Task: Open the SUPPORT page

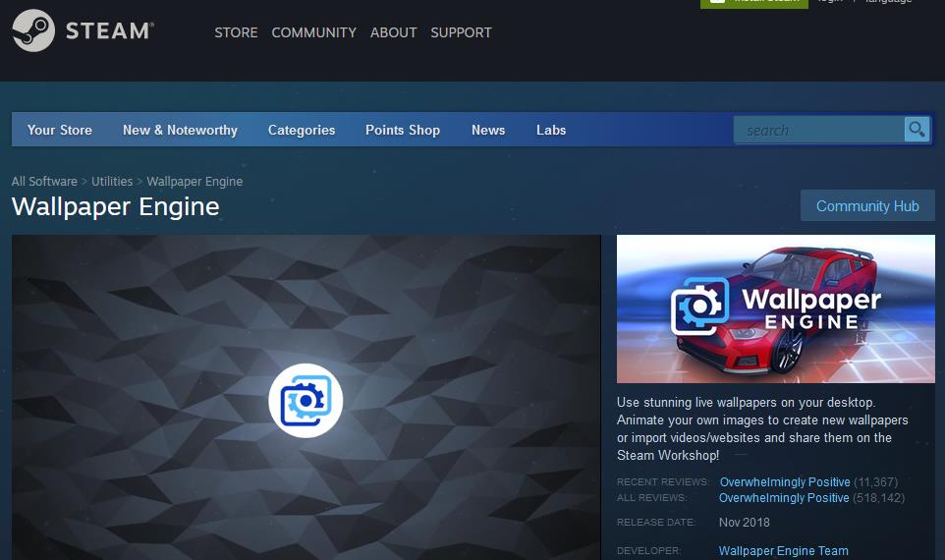Action: pyautogui.click(x=461, y=32)
